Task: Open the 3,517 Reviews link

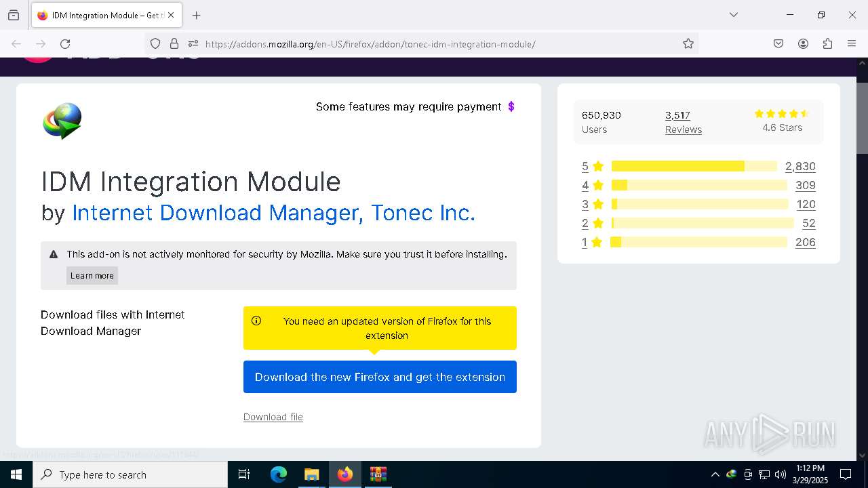Action: pos(683,122)
